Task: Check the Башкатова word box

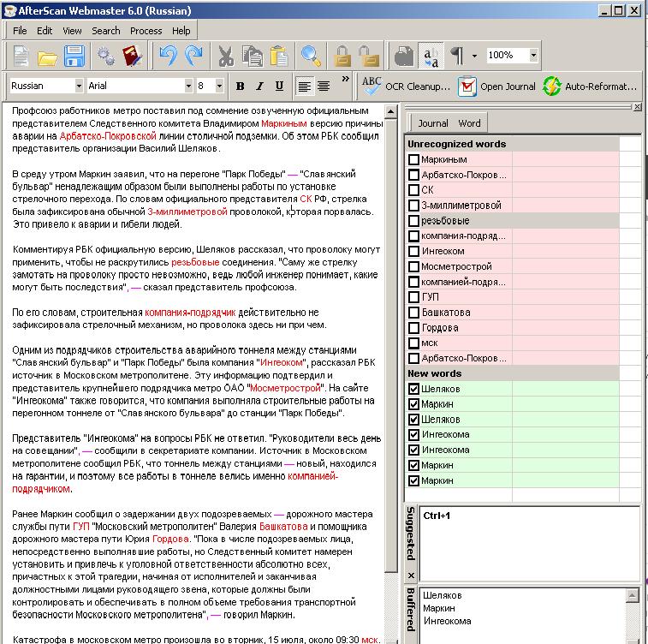Action: point(413,312)
